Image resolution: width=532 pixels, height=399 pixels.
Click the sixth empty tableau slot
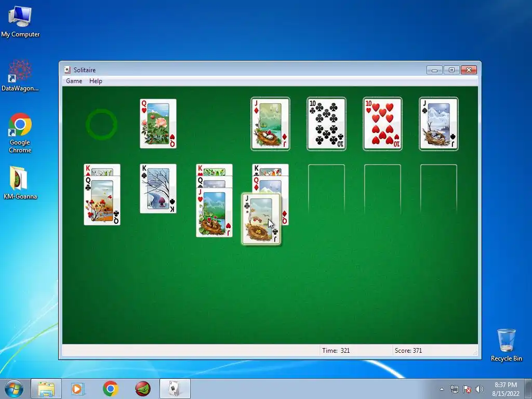pyautogui.click(x=382, y=189)
